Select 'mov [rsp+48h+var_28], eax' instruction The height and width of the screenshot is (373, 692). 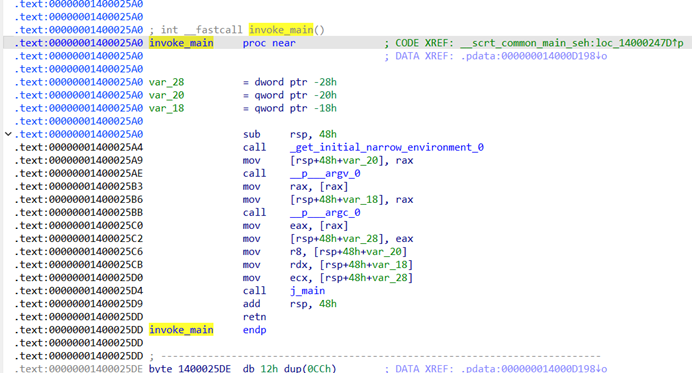tap(327, 239)
